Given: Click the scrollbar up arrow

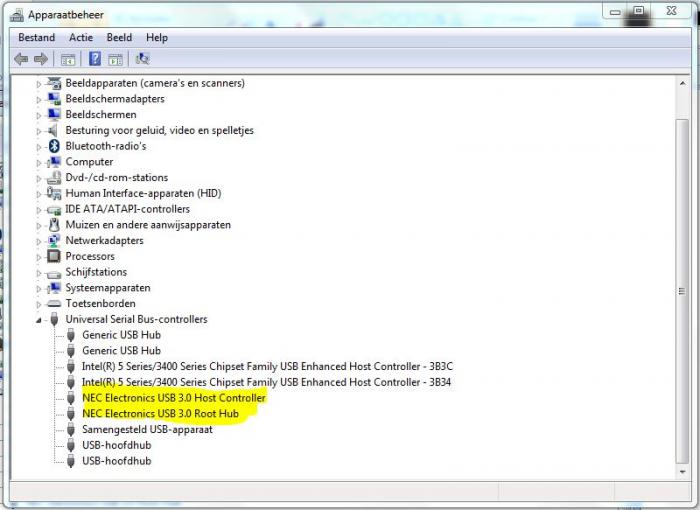Looking at the screenshot, I should tap(683, 83).
